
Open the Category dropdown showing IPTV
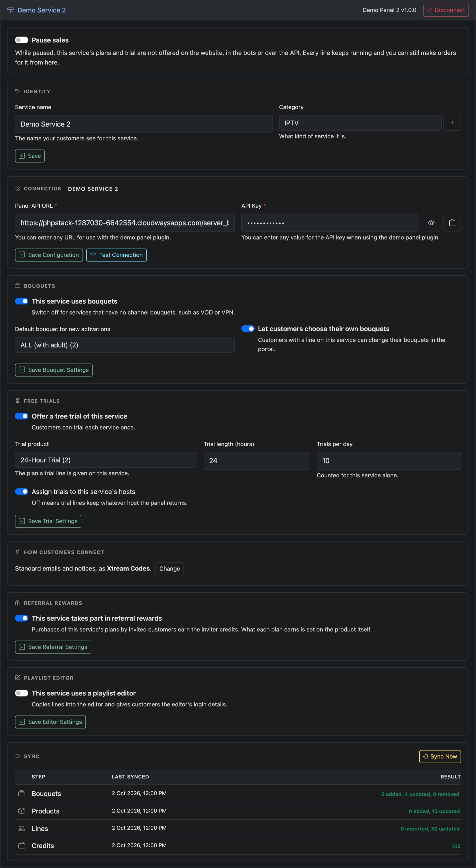360,123
